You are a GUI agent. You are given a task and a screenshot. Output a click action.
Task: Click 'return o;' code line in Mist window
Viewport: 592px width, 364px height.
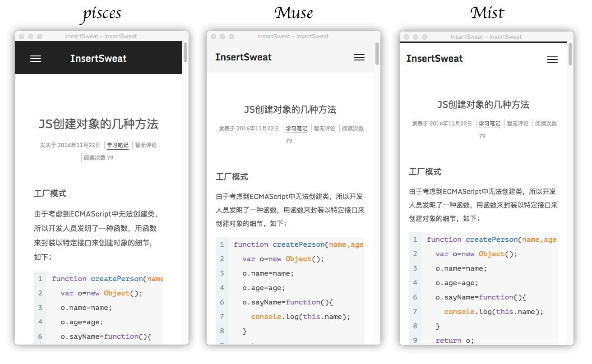click(455, 341)
